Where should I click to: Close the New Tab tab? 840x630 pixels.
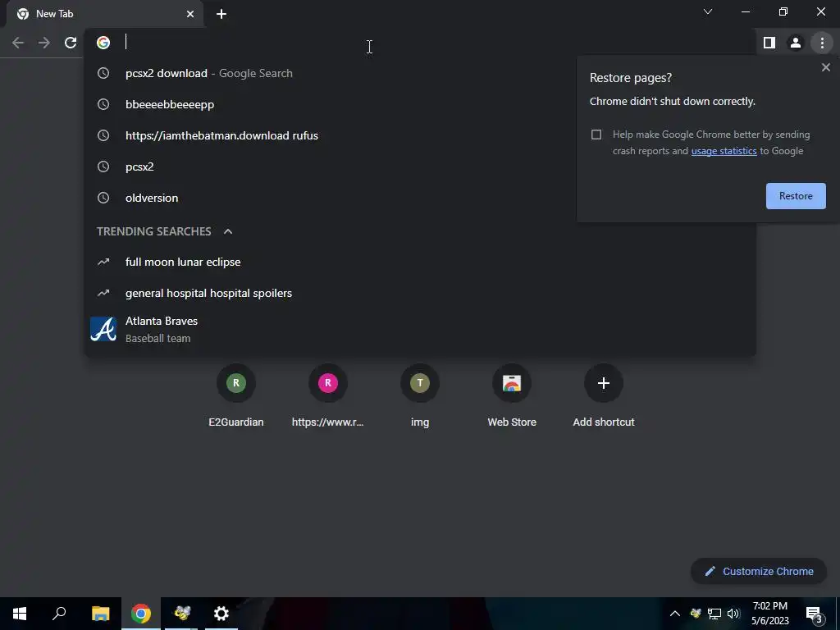[190, 14]
